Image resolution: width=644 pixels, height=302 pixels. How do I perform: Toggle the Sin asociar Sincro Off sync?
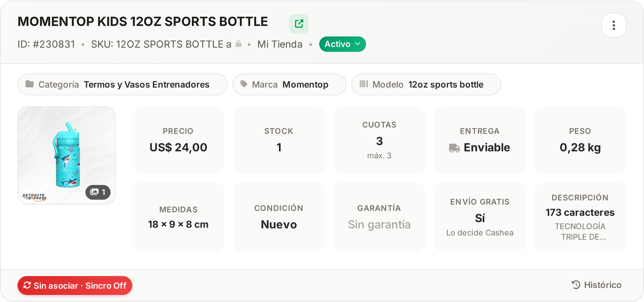point(75,286)
